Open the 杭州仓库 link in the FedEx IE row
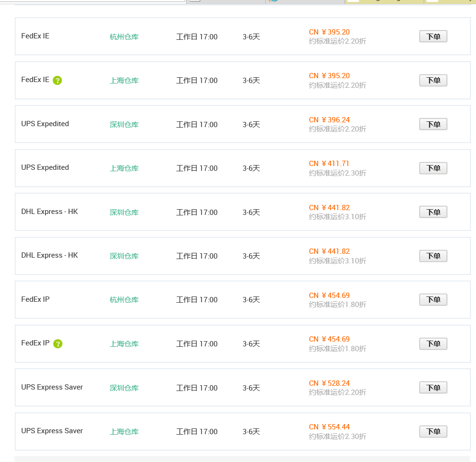Screen dimensions: 476x462 [124, 37]
